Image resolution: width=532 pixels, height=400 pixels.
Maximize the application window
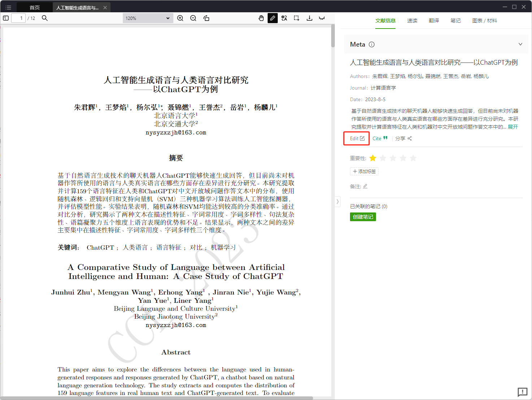point(514,7)
